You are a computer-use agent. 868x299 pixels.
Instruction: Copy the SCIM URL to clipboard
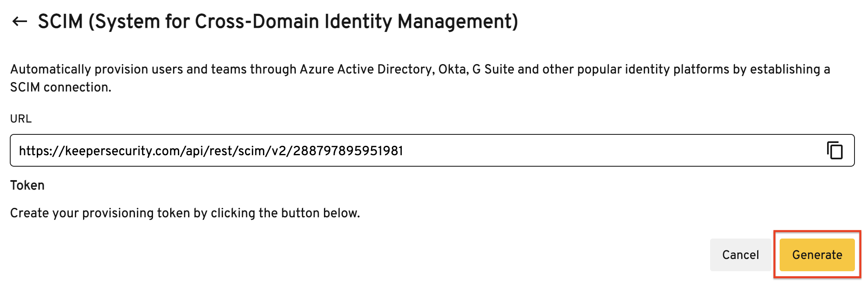[x=834, y=150]
